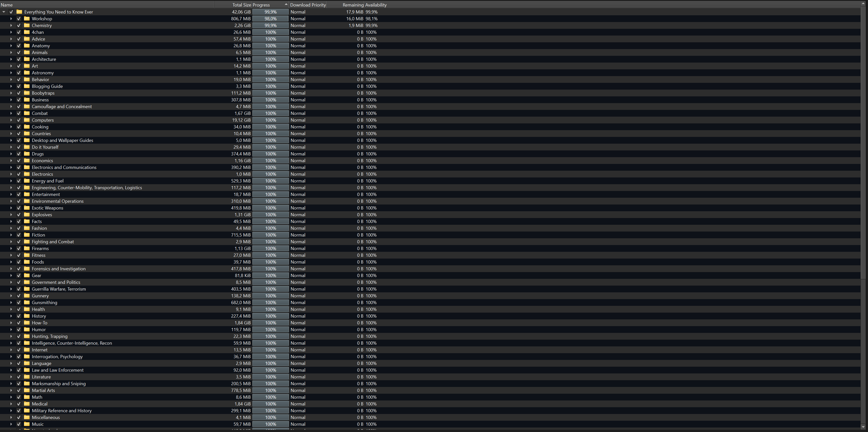Click the Normal priority for the Firearms row
This screenshot has height=432, width=868.
[298, 248]
